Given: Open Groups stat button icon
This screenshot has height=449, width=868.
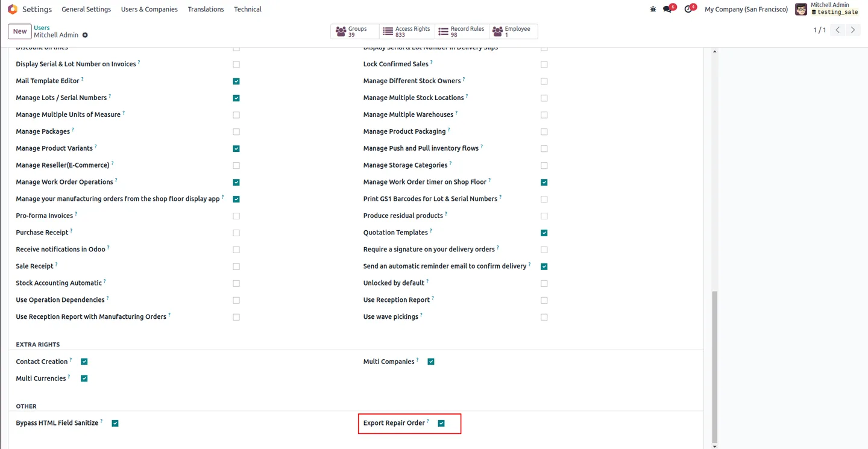Looking at the screenshot, I should [341, 31].
